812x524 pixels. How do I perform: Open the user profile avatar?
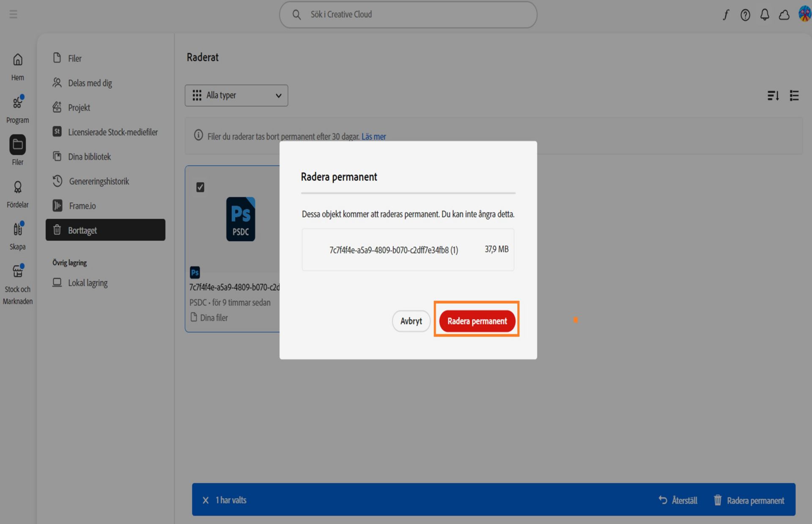pyautogui.click(x=804, y=14)
